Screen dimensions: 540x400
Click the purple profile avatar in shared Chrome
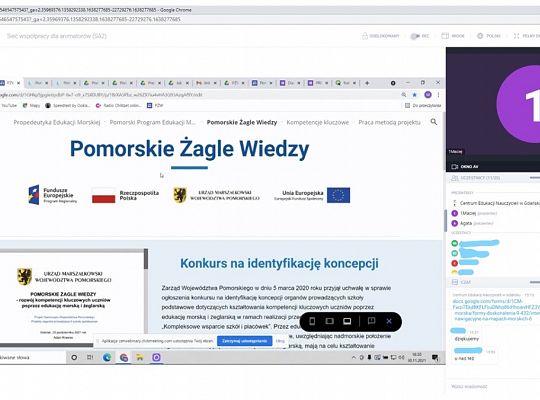[x=428, y=95]
